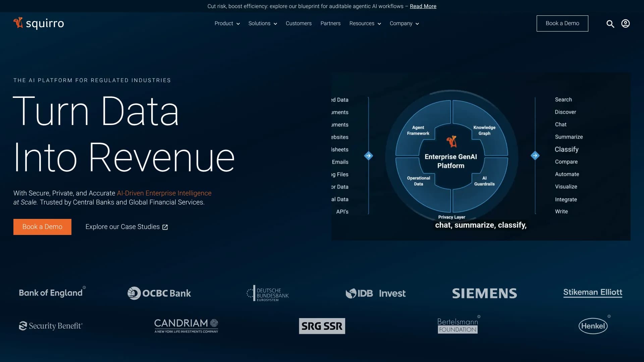Click the Squirro squirrel logo
This screenshot has width=644, height=362.
[18, 23]
